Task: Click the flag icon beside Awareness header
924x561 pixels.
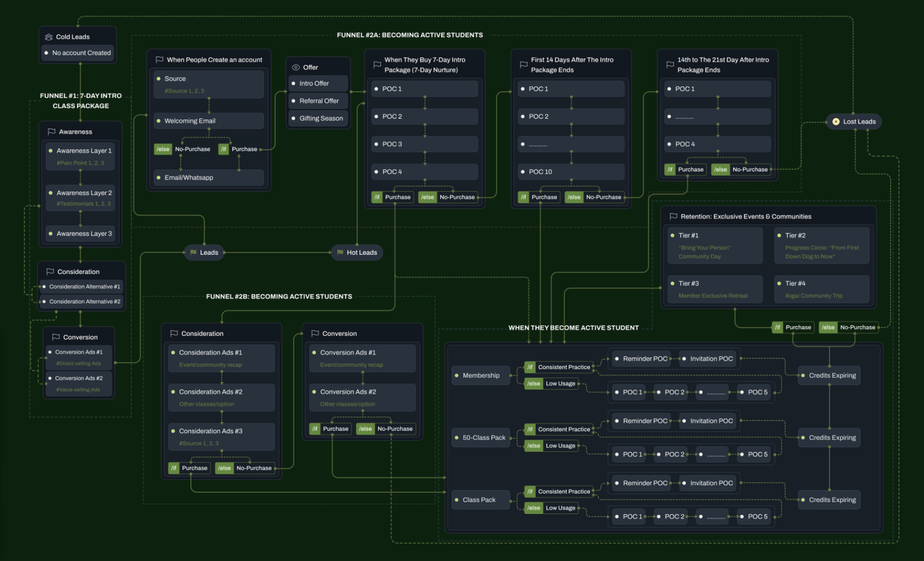Action: (x=52, y=132)
